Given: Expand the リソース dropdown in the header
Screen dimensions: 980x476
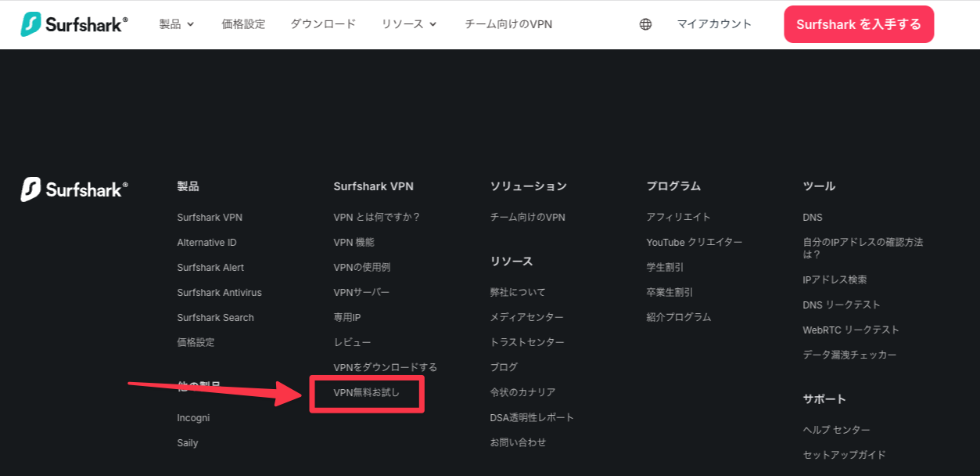Looking at the screenshot, I should tap(409, 24).
